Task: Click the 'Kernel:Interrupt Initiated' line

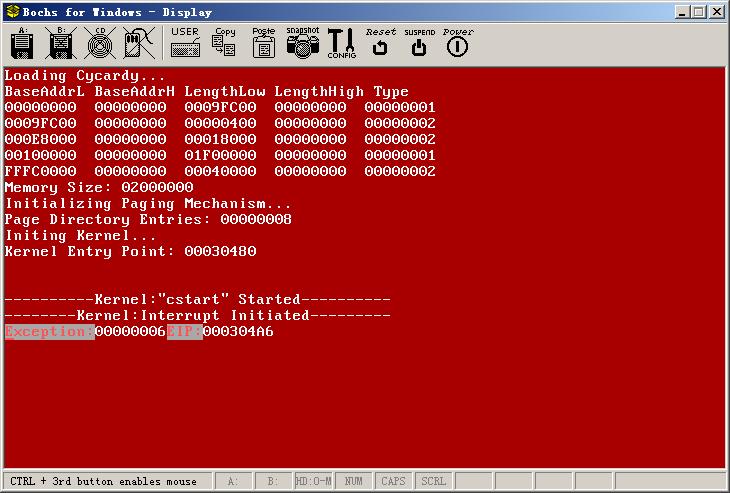Action: [x=197, y=316]
